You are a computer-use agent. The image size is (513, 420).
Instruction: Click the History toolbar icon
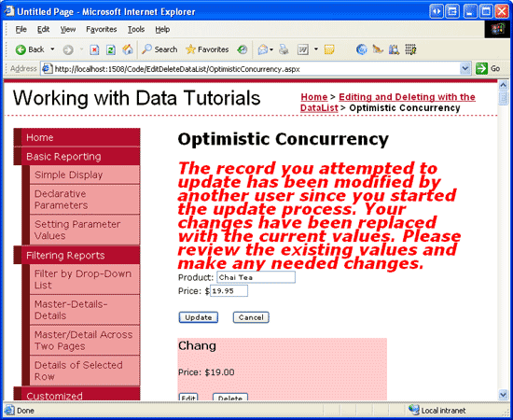point(243,49)
